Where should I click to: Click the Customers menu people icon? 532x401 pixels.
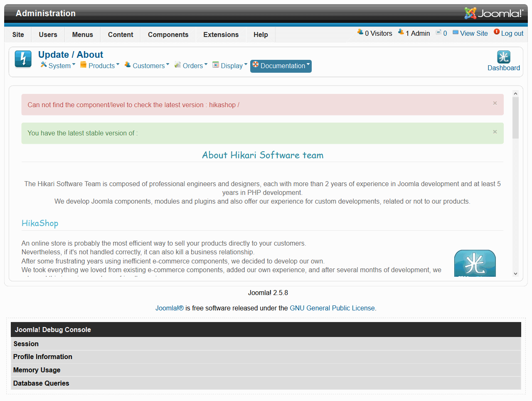coord(128,65)
